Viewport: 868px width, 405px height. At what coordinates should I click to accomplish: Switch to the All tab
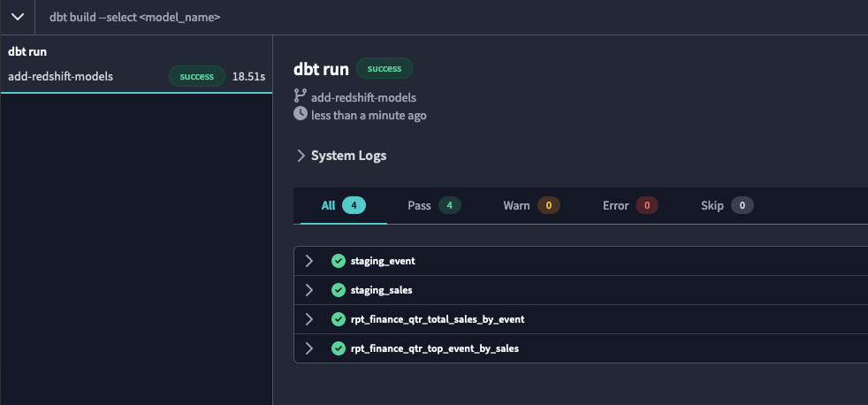(x=343, y=205)
